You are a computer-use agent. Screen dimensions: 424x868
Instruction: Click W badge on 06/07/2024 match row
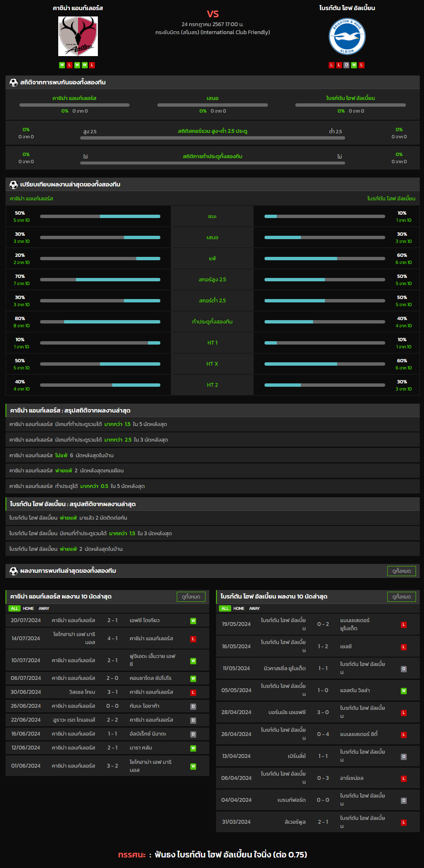click(193, 678)
